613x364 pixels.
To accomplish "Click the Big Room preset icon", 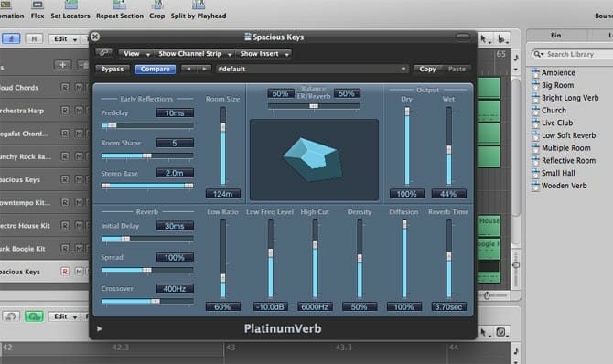I will [x=535, y=85].
